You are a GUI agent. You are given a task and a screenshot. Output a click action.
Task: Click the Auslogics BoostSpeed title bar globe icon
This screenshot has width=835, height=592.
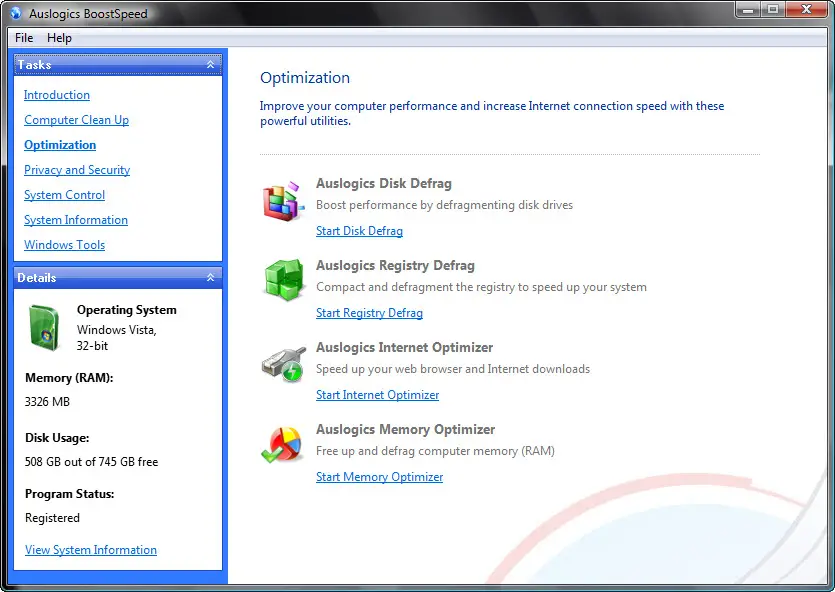tap(16, 13)
